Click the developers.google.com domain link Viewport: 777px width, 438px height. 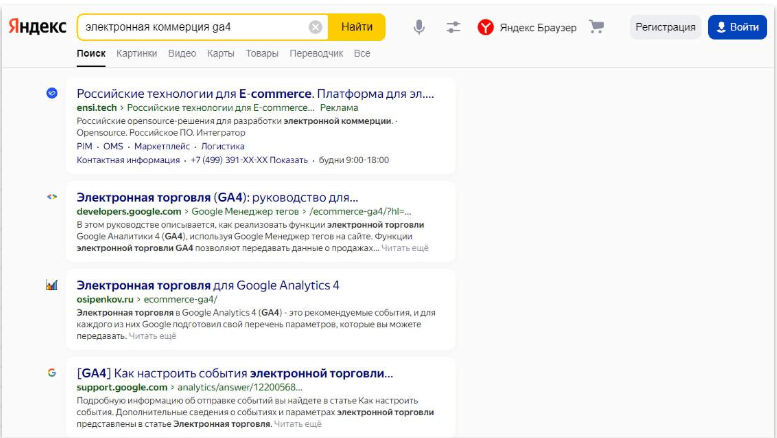(129, 212)
